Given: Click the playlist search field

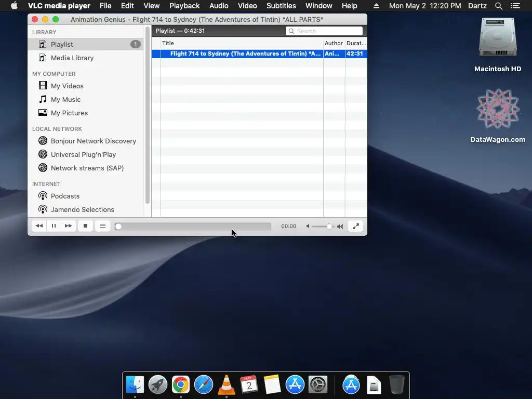Looking at the screenshot, I should click(x=324, y=31).
